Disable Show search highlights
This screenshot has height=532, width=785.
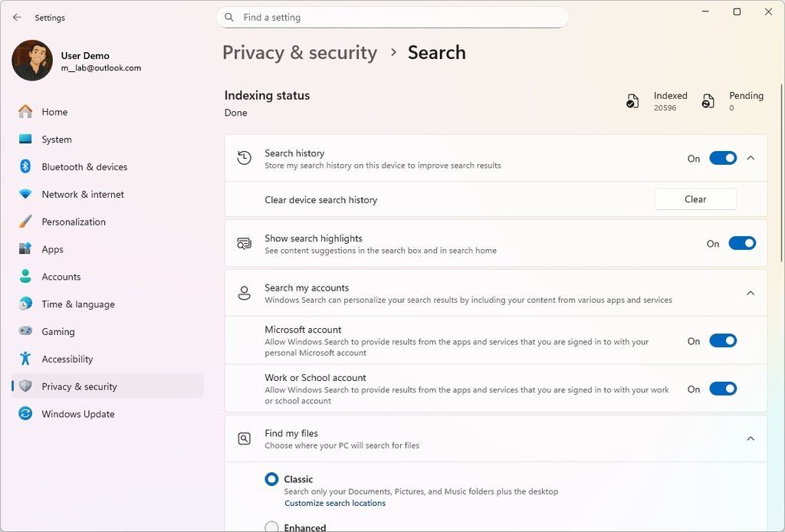pyautogui.click(x=741, y=242)
